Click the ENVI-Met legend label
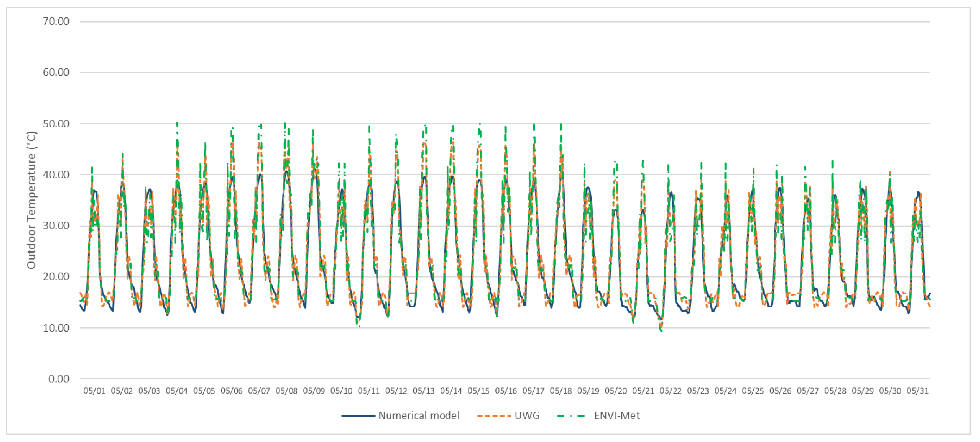The height and width of the screenshot is (442, 980). point(617,416)
